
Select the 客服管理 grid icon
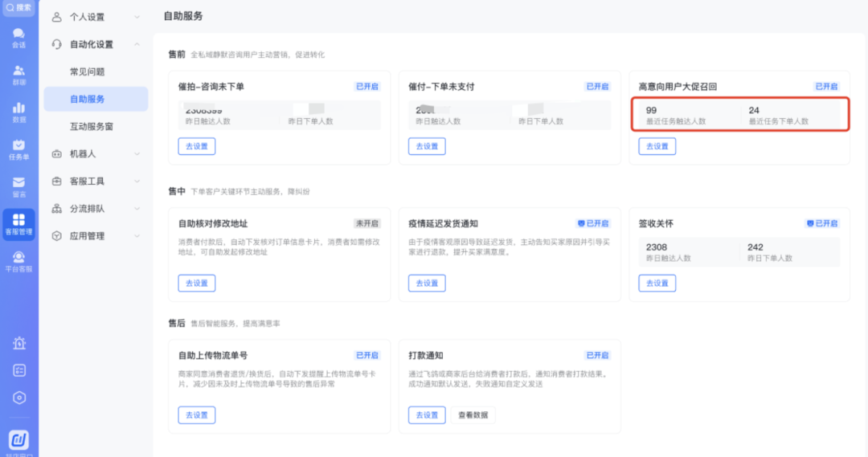[18, 223]
